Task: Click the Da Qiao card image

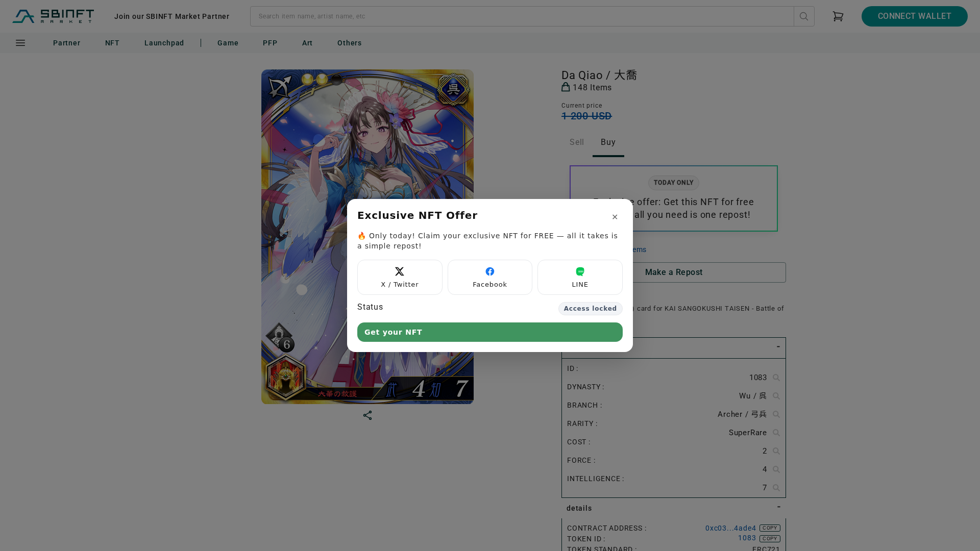Action: 367,237
